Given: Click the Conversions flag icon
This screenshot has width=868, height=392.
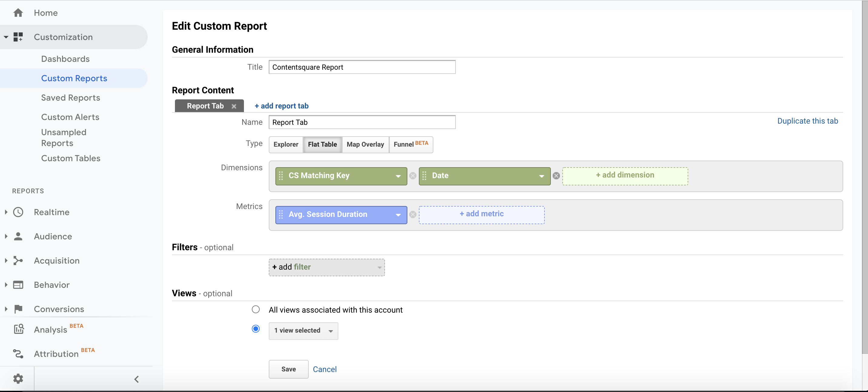Looking at the screenshot, I should click(x=18, y=309).
